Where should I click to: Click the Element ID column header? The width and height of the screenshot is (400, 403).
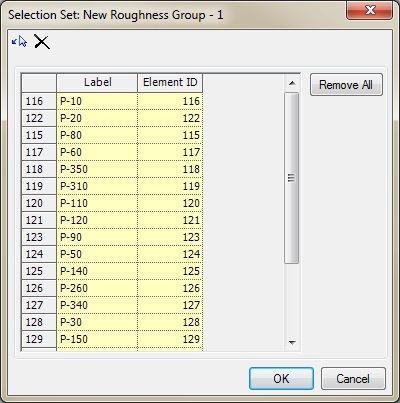(x=170, y=83)
